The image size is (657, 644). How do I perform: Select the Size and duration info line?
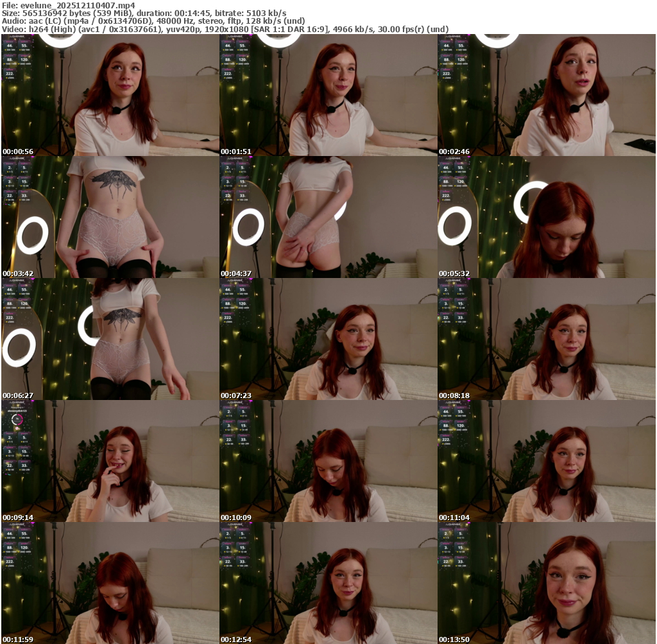click(144, 13)
